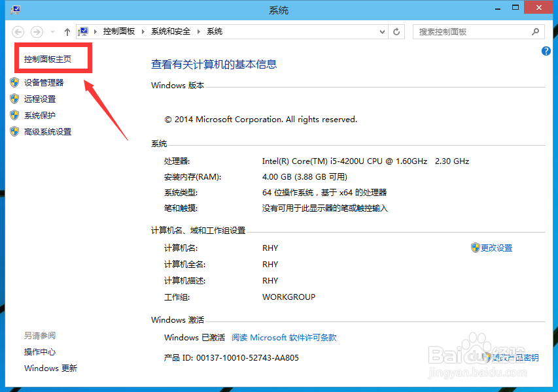Screen dimensions: 558x392
Task: Open the address bar history dropdown
Action: (x=382, y=31)
